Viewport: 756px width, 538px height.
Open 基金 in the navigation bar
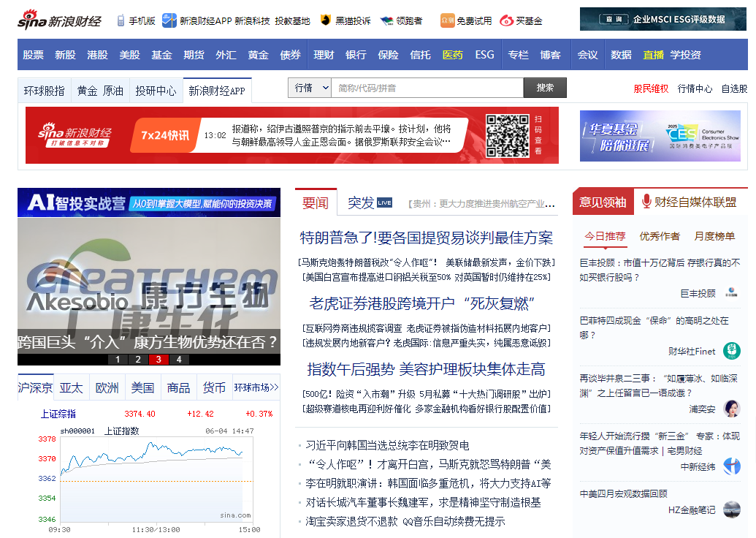coord(161,55)
